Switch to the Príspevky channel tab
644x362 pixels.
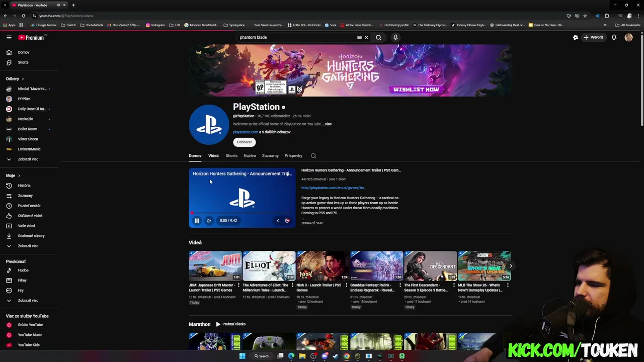(293, 156)
